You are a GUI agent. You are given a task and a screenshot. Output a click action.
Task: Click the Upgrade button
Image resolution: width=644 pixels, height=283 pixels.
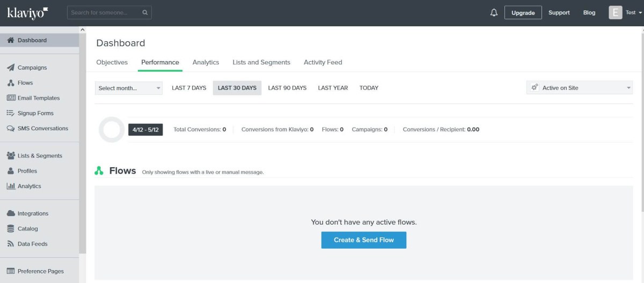(x=523, y=12)
